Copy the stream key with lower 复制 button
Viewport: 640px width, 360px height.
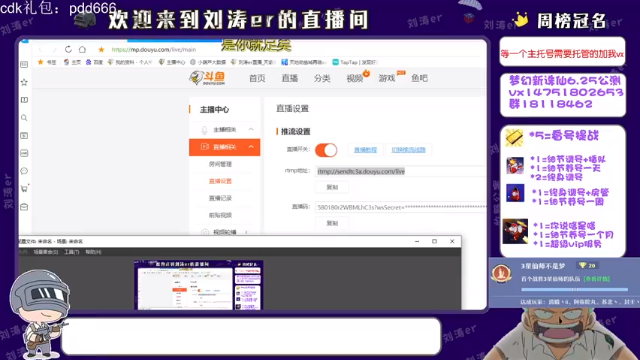(x=332, y=223)
